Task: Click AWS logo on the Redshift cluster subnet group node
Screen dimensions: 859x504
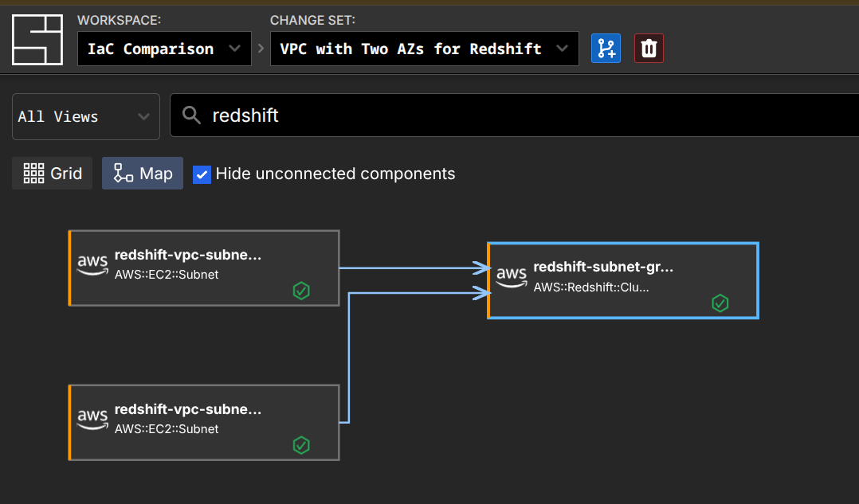Action: pos(511,276)
